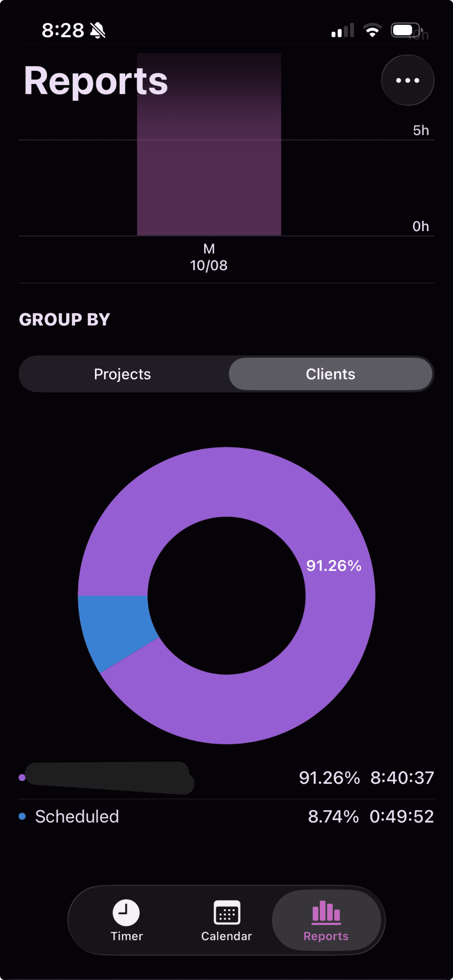Image resolution: width=453 pixels, height=980 pixels.
Task: Tap the Reports bar chart icon
Action: [x=326, y=912]
